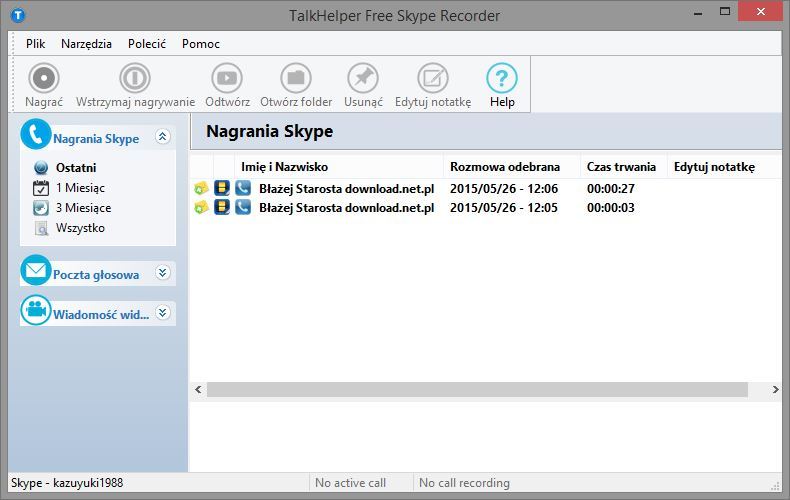Click the horizontal scrollbar right arrow
The width and height of the screenshot is (790, 500).
(775, 389)
